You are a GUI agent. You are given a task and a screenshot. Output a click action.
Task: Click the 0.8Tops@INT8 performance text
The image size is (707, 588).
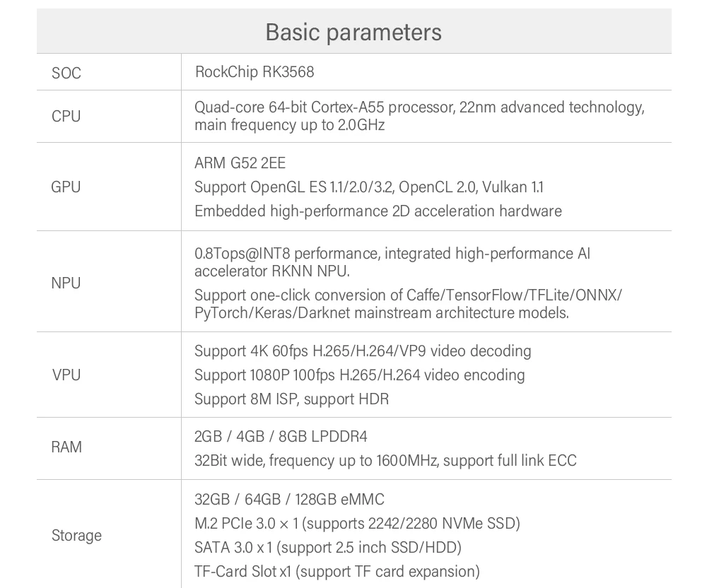(x=392, y=262)
